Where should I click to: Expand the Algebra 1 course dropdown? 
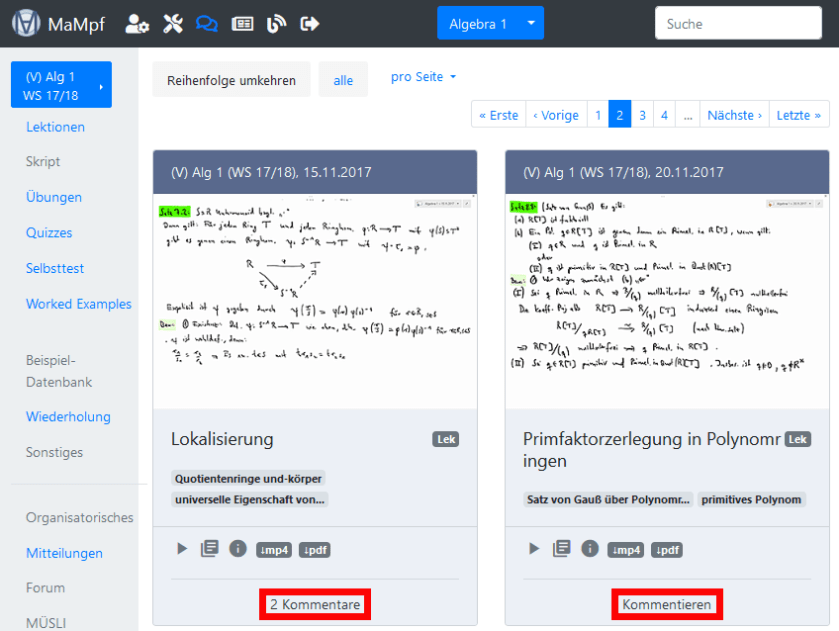coord(531,23)
